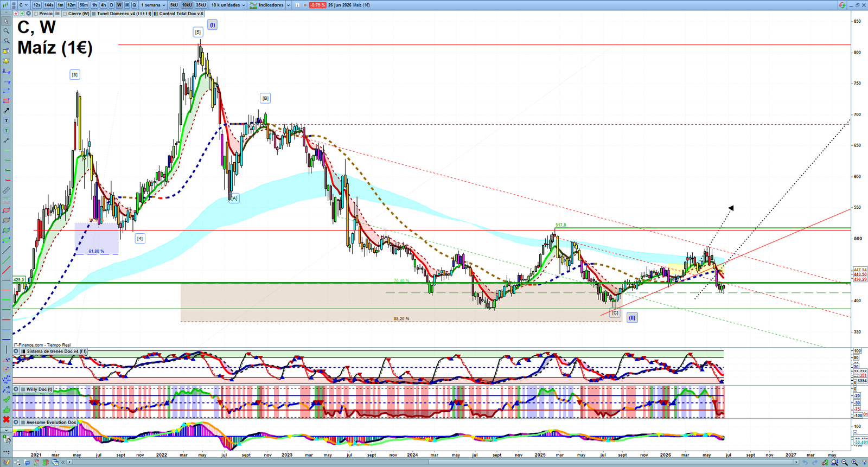The height and width of the screenshot is (467, 868).
Task: Select the 35kU units button
Action: [201, 5]
